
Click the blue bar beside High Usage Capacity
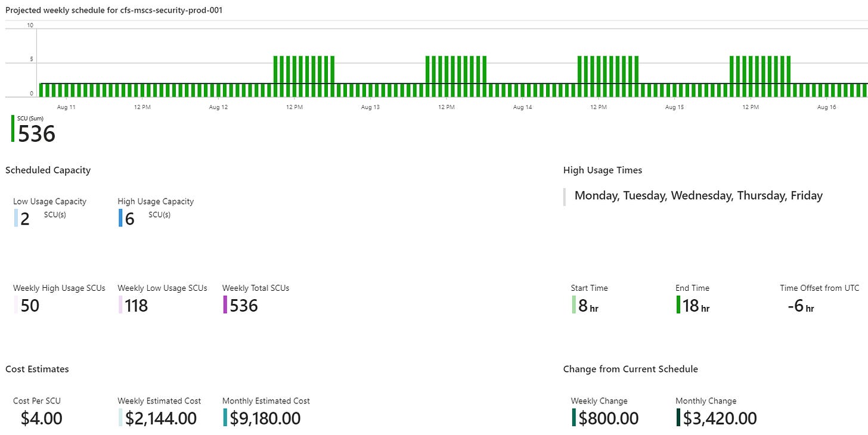(x=122, y=218)
